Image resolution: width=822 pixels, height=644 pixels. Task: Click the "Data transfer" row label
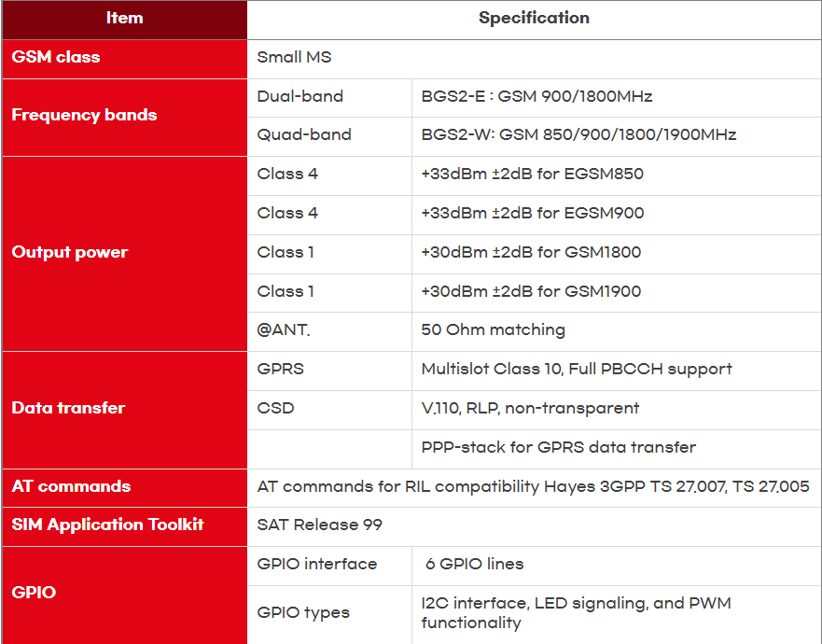(68, 408)
